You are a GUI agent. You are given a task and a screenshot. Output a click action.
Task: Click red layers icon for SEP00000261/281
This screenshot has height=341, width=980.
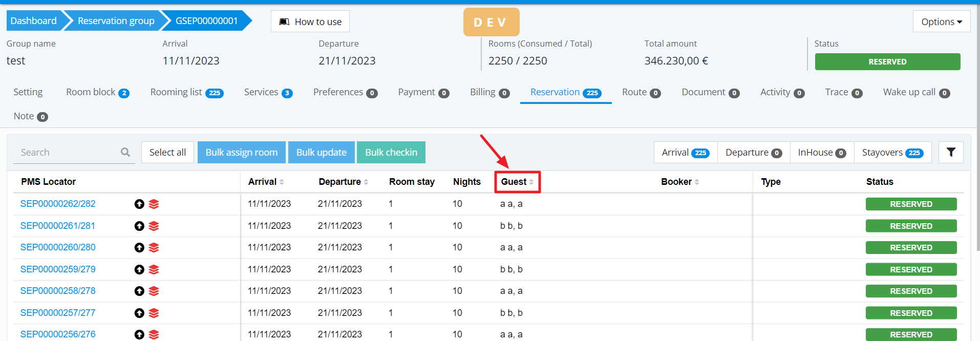coord(154,226)
